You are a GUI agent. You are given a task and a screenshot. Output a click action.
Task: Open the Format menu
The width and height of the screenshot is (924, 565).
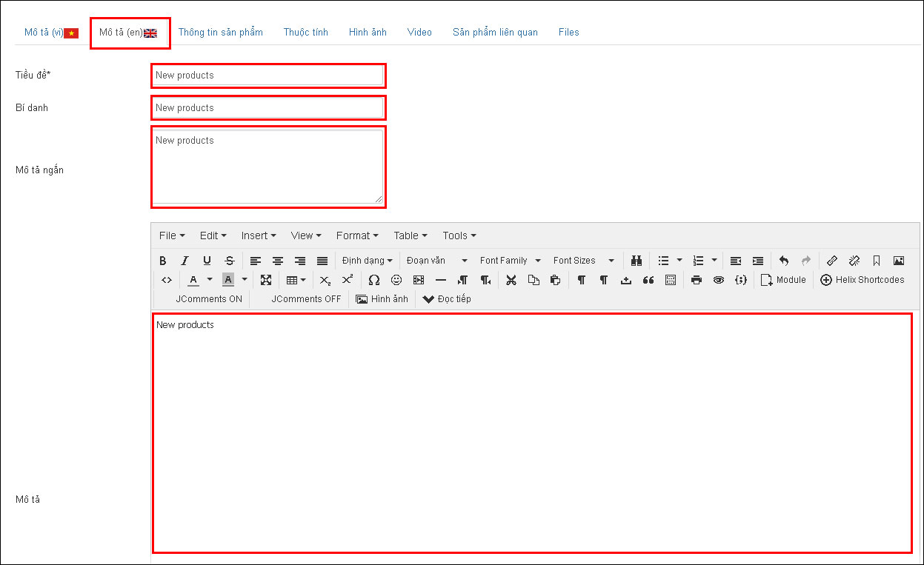357,235
